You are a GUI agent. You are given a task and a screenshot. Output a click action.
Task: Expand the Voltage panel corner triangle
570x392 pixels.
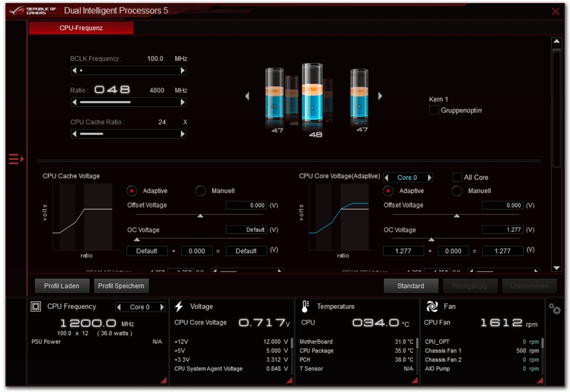(x=290, y=381)
